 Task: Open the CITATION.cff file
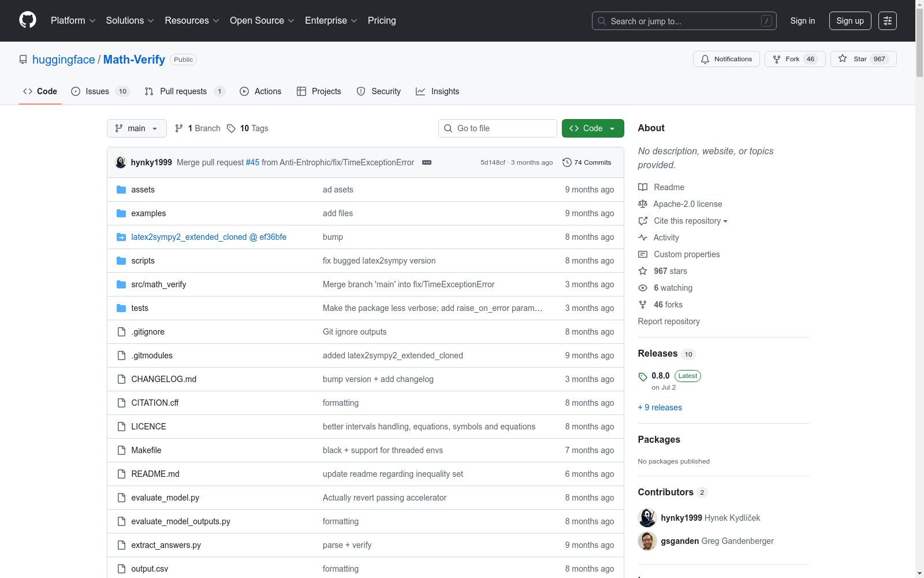(x=155, y=403)
